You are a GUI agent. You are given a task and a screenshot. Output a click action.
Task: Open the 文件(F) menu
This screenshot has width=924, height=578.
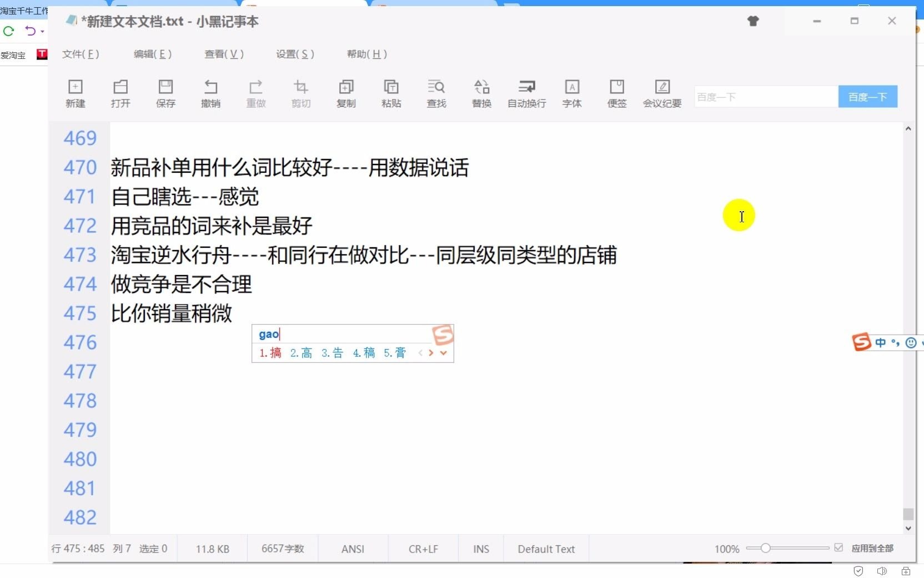[81, 54]
